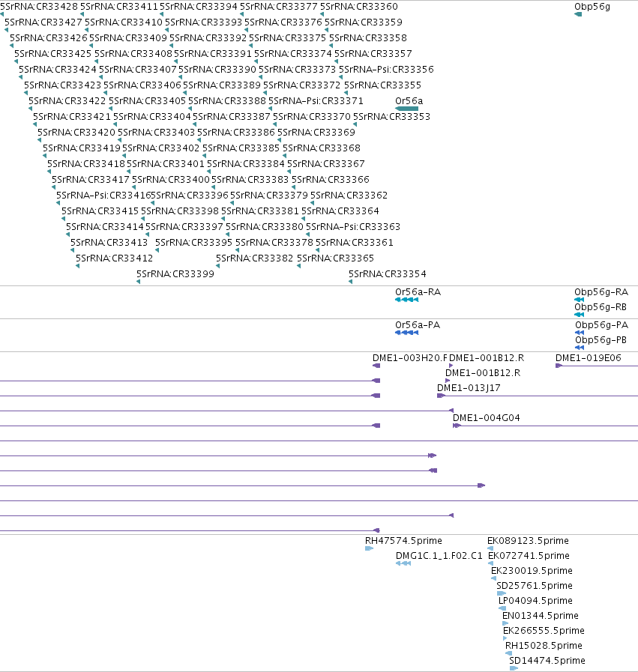Click the 5SrRNA:CR33361 label
This screenshot has width=638, height=672.
tap(355, 243)
